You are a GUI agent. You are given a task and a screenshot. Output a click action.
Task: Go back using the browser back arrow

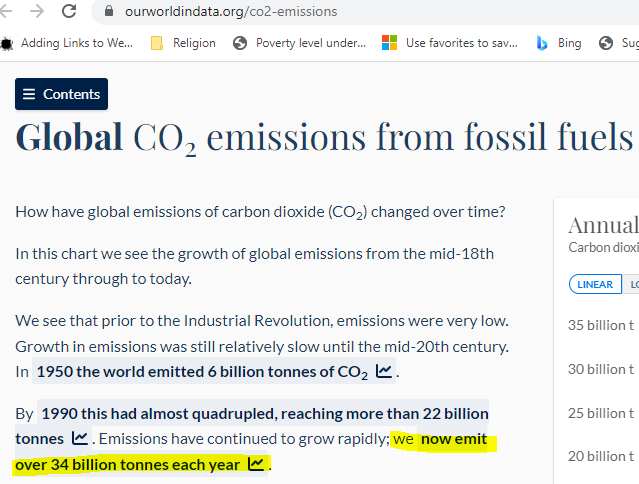8,12
